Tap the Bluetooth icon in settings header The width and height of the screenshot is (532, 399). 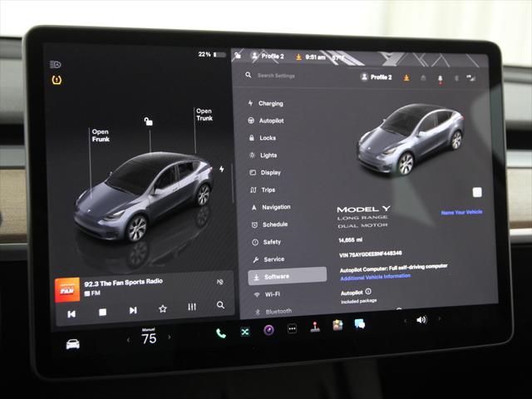tap(456, 78)
